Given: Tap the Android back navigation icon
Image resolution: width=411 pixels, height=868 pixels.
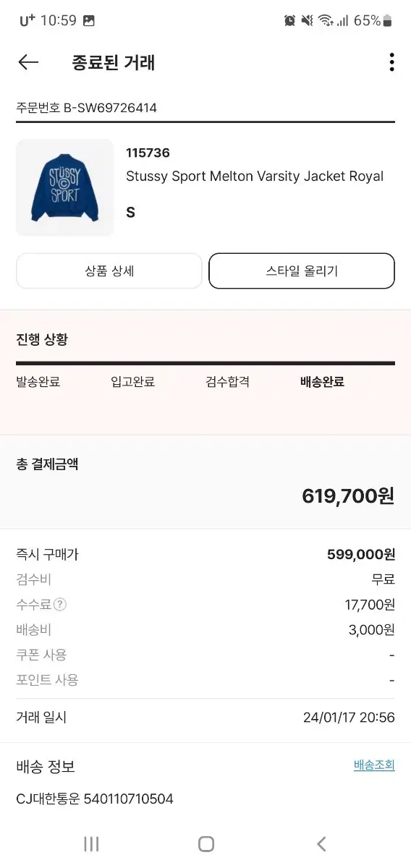Looking at the screenshot, I should (x=321, y=843).
